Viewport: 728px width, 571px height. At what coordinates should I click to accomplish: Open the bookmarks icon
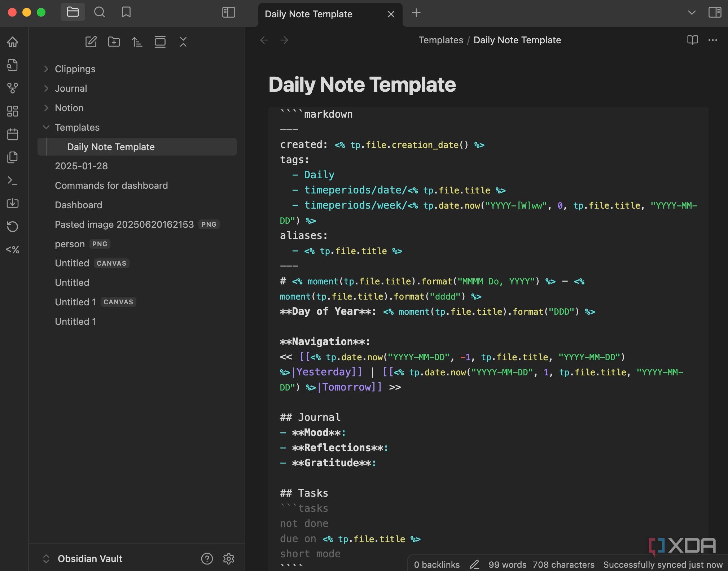[x=126, y=12]
